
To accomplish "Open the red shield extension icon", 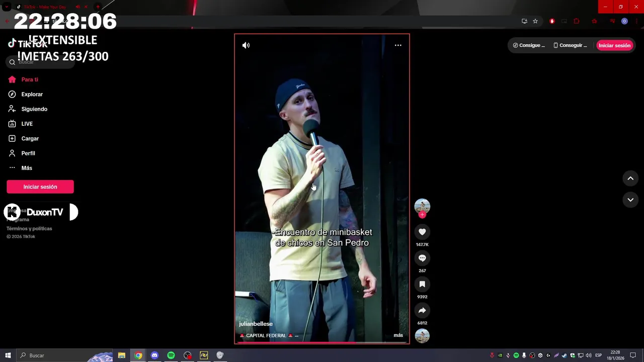I will click(x=552, y=21).
